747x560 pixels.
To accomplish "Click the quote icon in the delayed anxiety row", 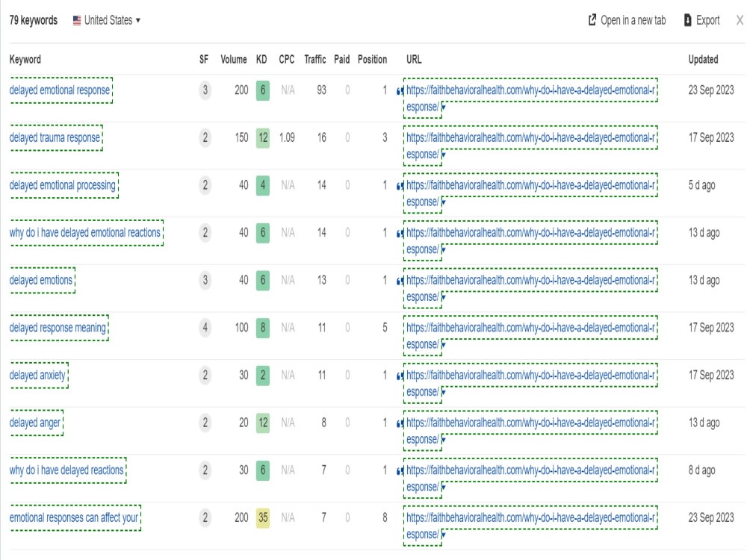I will coord(400,376).
